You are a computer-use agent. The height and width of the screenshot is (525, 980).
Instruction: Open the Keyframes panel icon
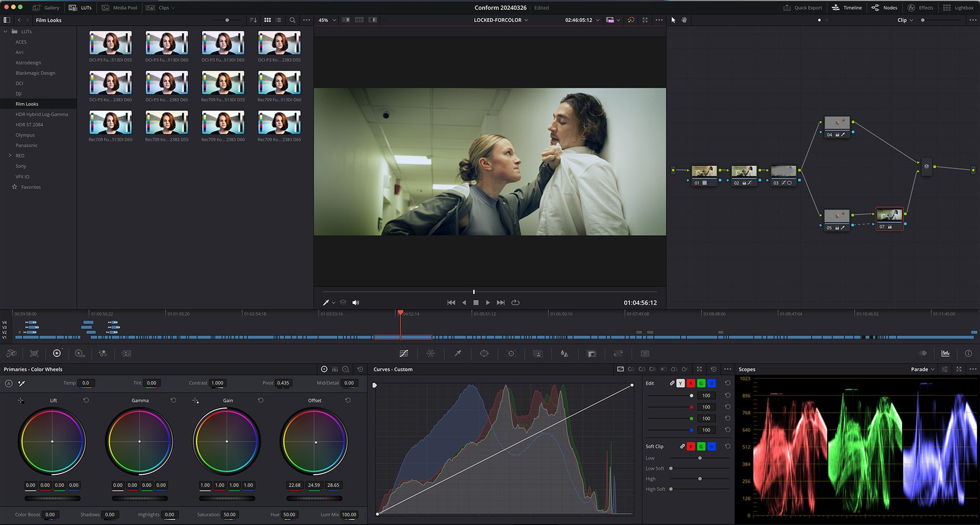(x=923, y=353)
